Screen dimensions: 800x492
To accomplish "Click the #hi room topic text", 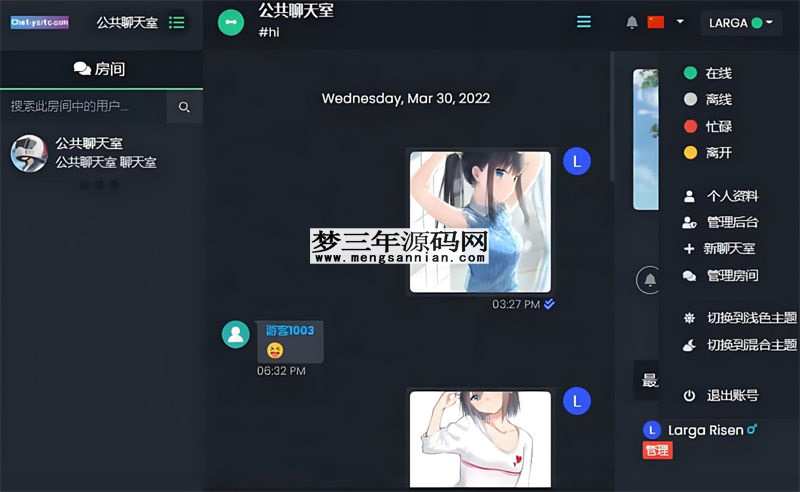I will coord(269,32).
